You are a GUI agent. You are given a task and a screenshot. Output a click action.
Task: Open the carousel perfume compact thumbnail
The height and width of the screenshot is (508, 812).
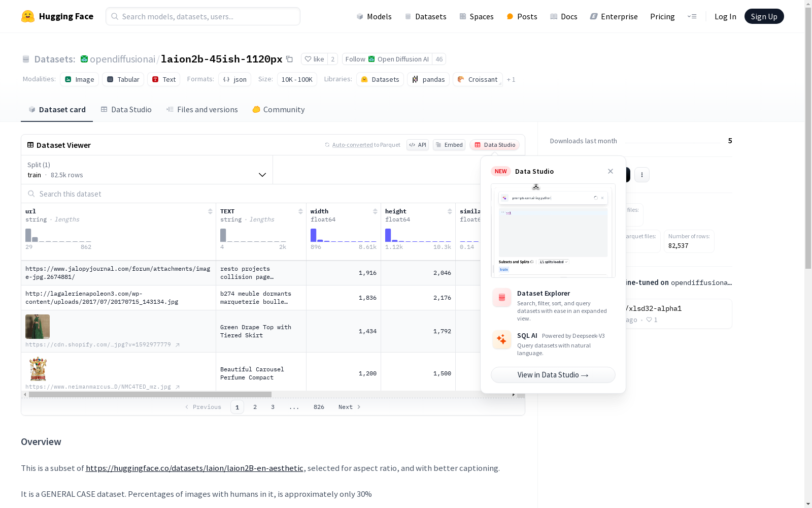tap(38, 369)
